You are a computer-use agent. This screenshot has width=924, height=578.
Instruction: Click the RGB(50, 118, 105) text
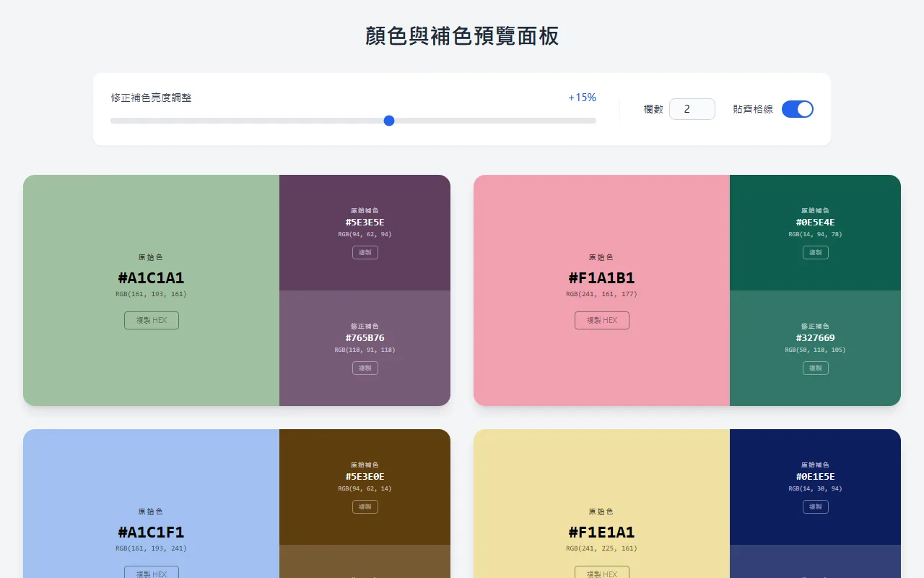[x=816, y=350]
